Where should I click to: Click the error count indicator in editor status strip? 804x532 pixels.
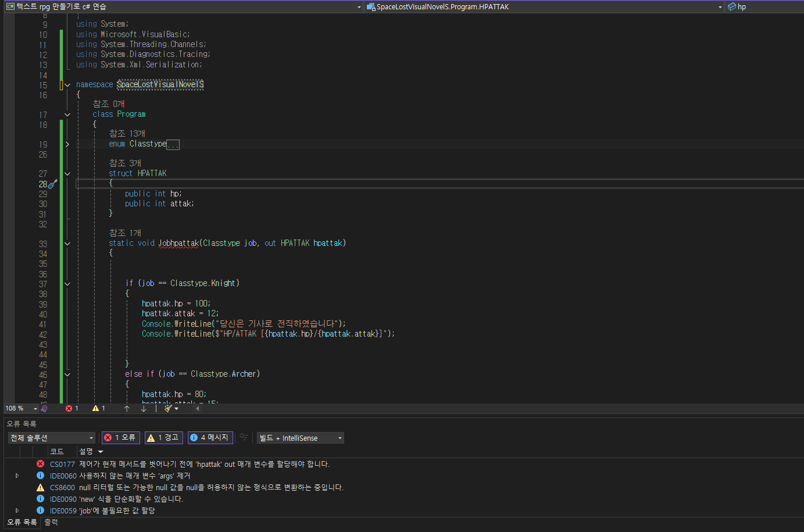point(72,408)
